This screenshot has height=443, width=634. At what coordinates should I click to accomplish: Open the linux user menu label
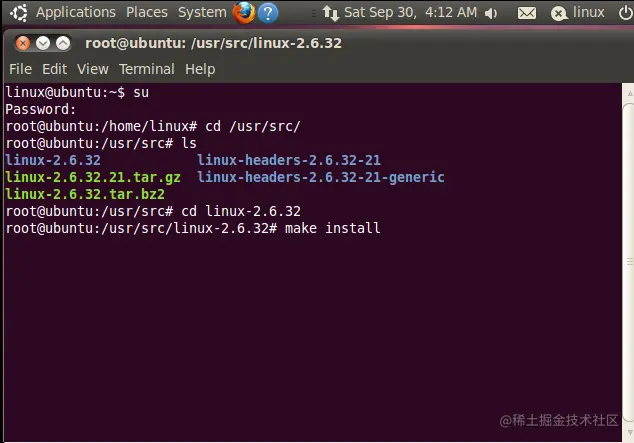click(589, 12)
